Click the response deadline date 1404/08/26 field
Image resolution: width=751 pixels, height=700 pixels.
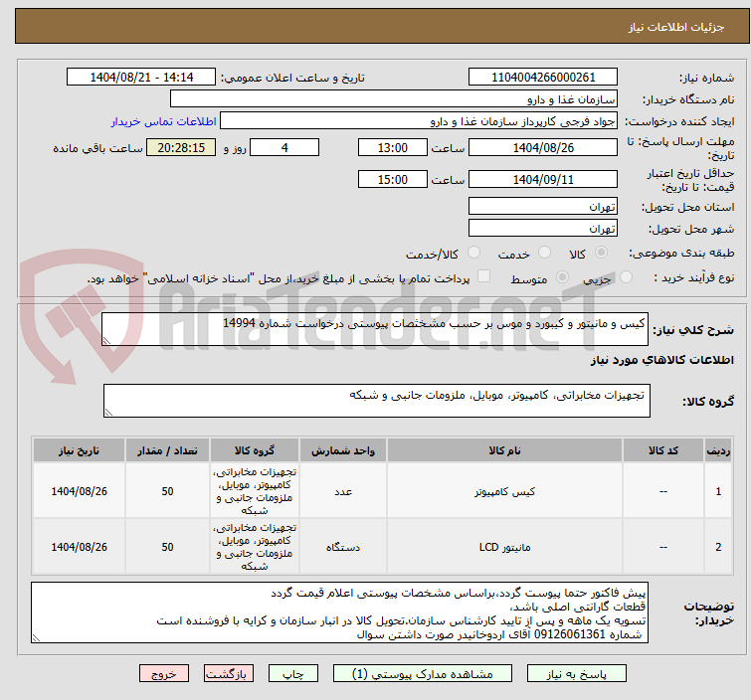click(543, 147)
